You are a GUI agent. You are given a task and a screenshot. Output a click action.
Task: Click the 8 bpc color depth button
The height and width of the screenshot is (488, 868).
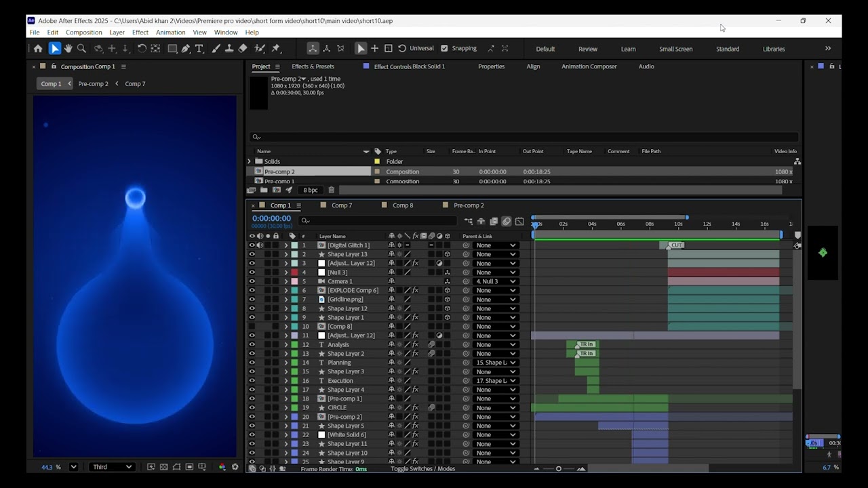point(311,190)
